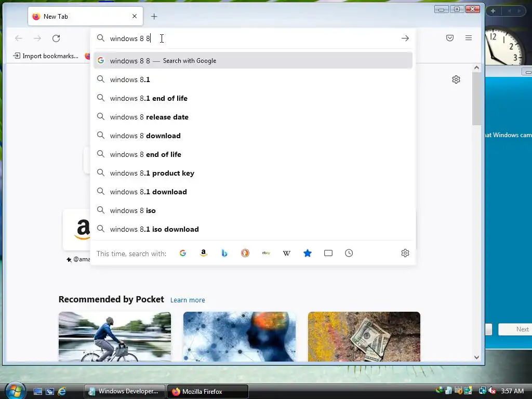Open new tab with plus button
The height and width of the screenshot is (399, 532).
154,16
